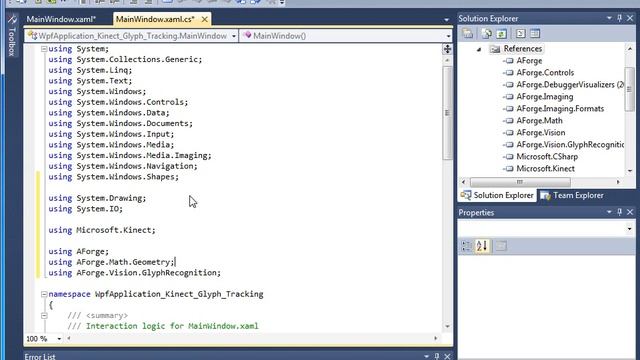
Task: Close the Error List panel
Action: click(x=447, y=356)
